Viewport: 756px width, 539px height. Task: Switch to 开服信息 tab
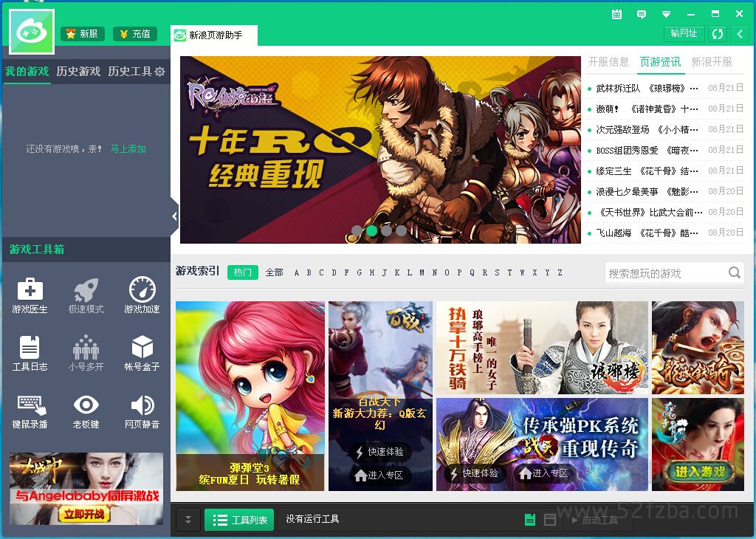coord(608,62)
